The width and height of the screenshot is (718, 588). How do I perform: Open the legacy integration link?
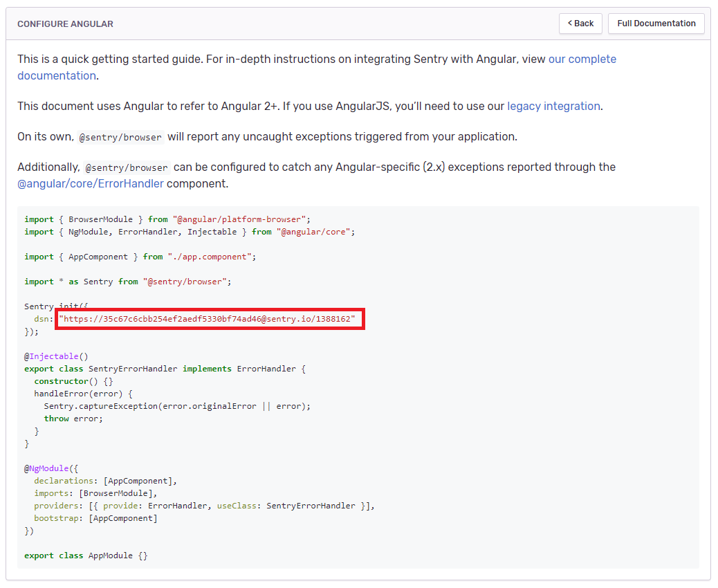pyautogui.click(x=553, y=107)
